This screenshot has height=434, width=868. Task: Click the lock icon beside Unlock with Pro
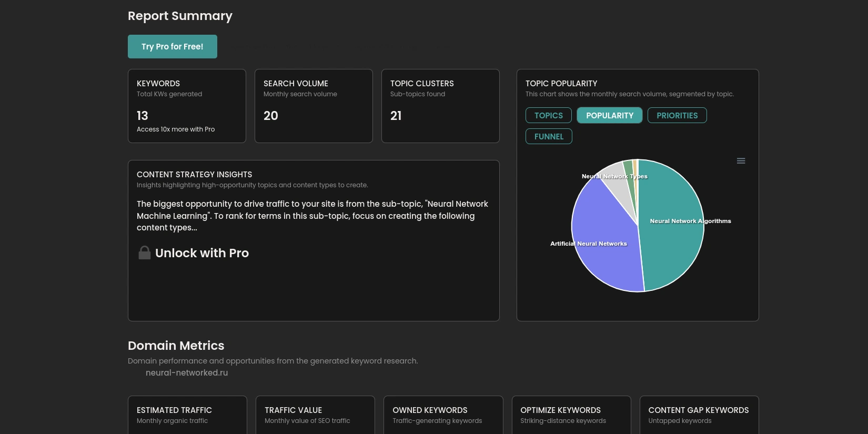coord(144,253)
